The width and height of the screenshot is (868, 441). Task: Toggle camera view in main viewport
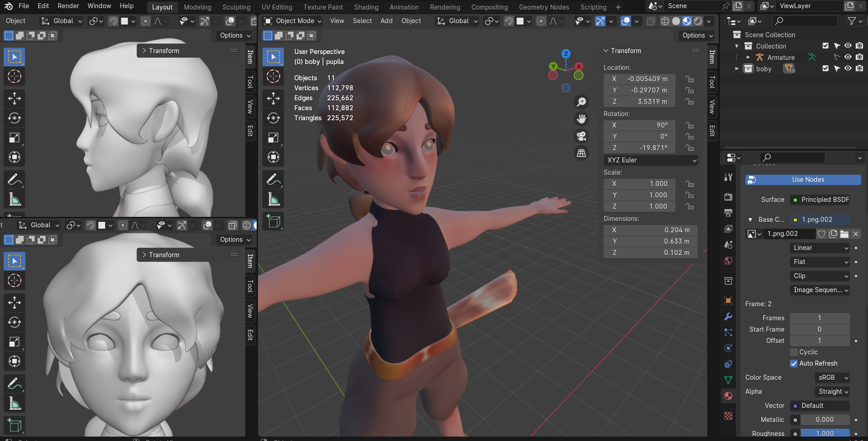pyautogui.click(x=581, y=136)
